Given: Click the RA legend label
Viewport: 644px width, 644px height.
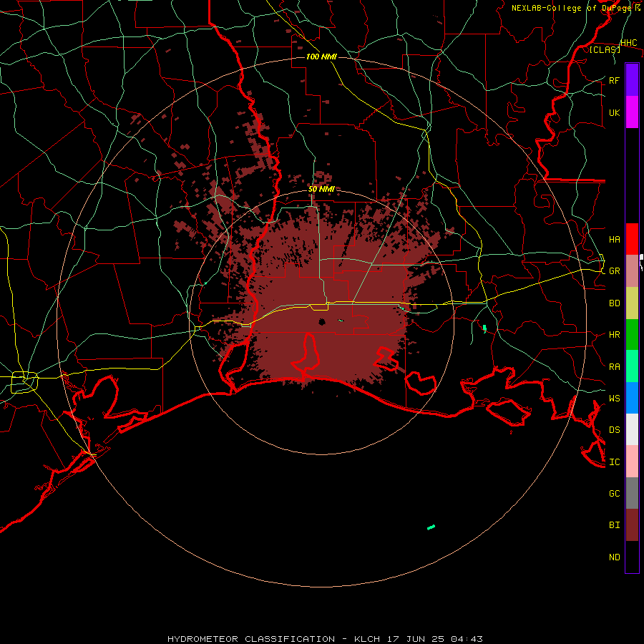Looking at the screenshot, I should [614, 367].
